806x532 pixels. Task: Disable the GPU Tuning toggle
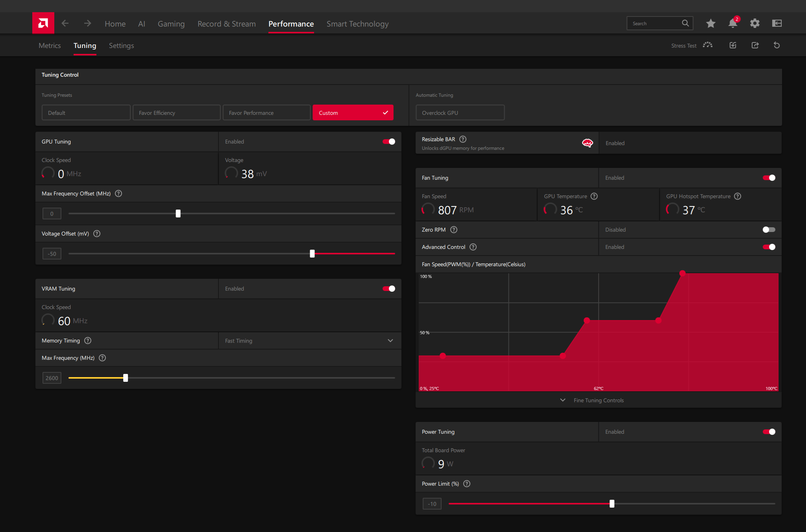pos(389,142)
